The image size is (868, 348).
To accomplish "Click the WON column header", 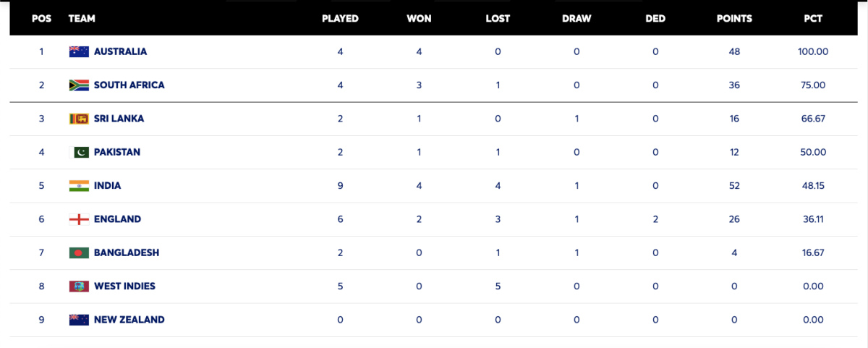I will point(419,18).
